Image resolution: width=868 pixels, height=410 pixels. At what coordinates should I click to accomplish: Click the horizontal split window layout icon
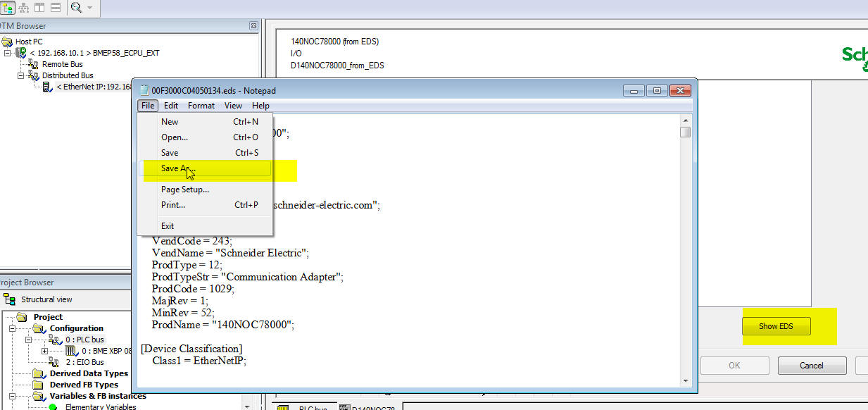click(x=55, y=8)
